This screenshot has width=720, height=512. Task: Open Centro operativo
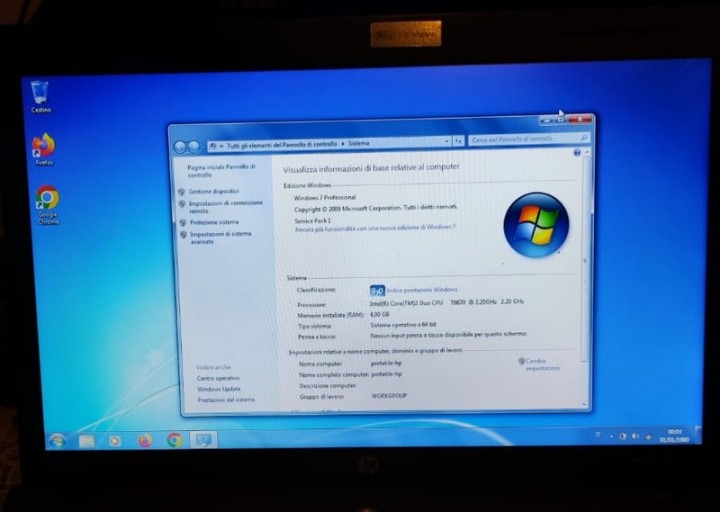point(218,378)
